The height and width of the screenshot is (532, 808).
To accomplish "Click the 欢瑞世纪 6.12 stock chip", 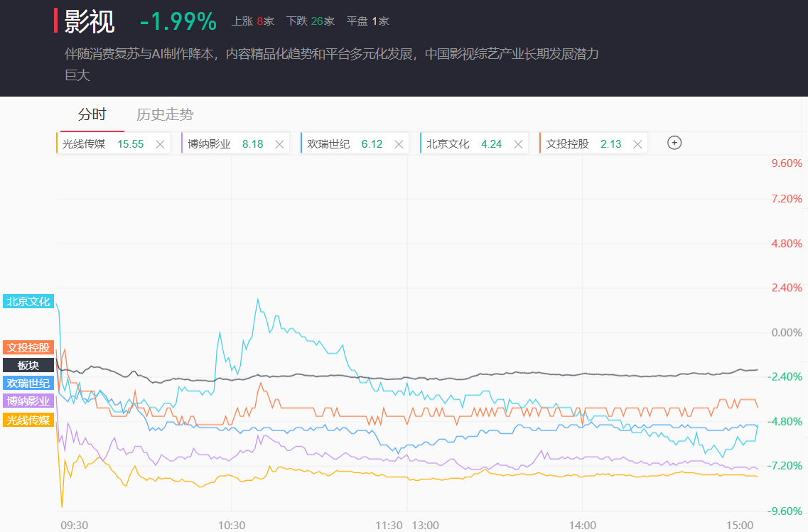I will click(x=345, y=144).
